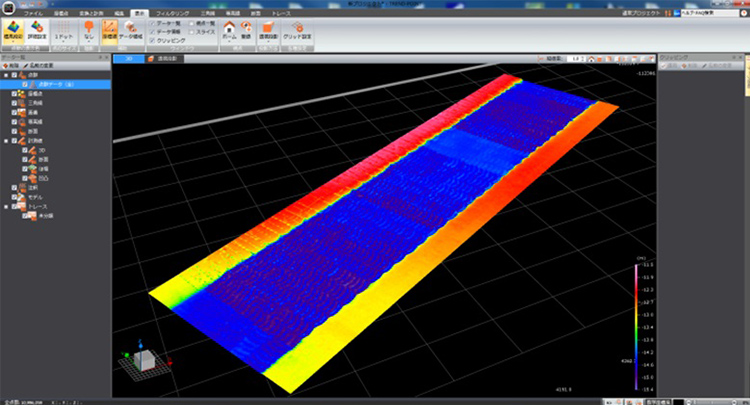Image resolution: width=750 pixels, height=405 pixels.
Task: Switch to the 三角網 ribbon tab
Action: (x=208, y=13)
